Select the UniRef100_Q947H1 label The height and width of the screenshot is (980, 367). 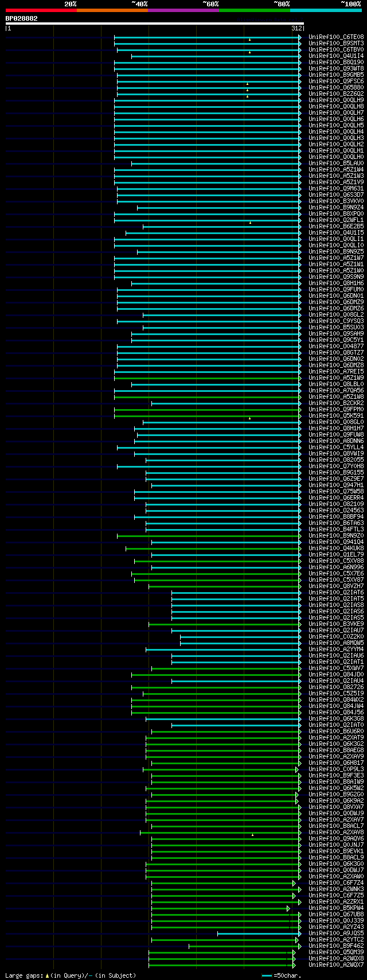click(x=336, y=485)
